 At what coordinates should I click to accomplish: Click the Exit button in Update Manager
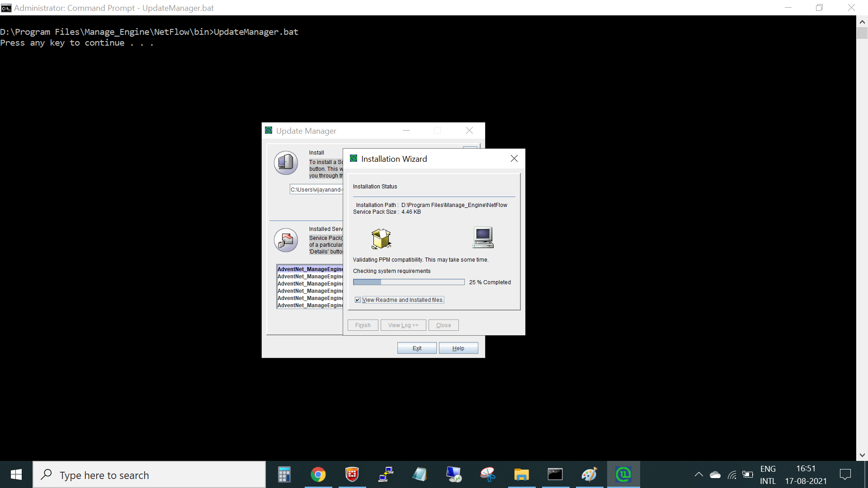417,348
